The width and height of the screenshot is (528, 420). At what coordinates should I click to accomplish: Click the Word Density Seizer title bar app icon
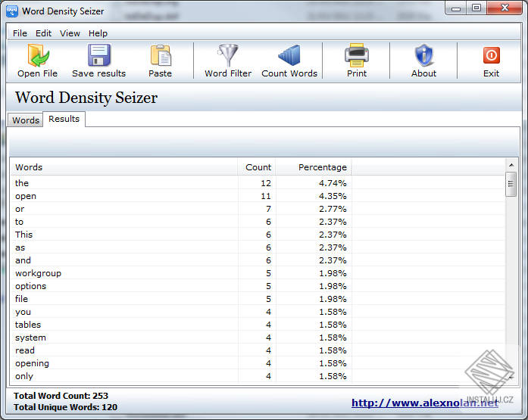pyautogui.click(x=12, y=11)
